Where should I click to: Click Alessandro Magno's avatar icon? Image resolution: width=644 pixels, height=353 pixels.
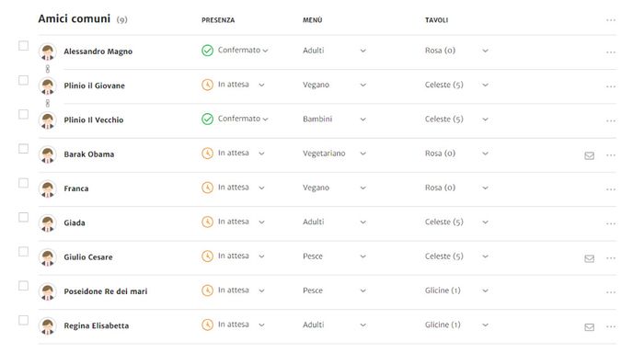tap(48, 52)
